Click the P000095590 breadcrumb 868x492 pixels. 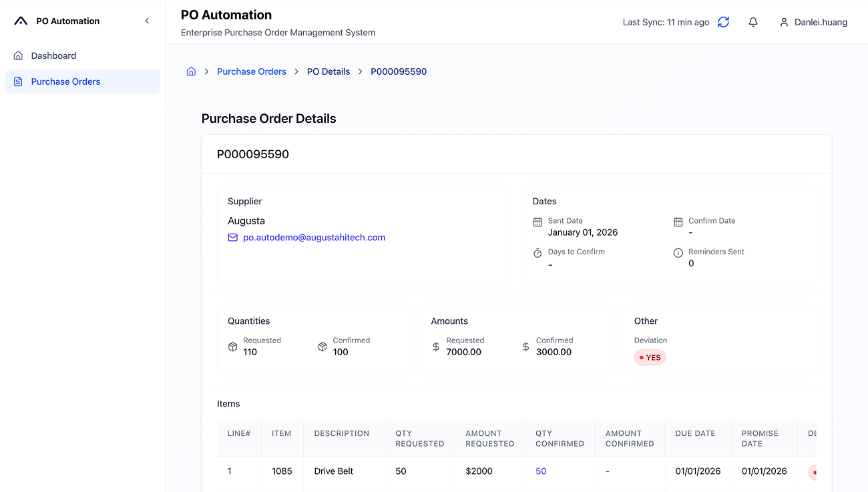click(x=399, y=71)
